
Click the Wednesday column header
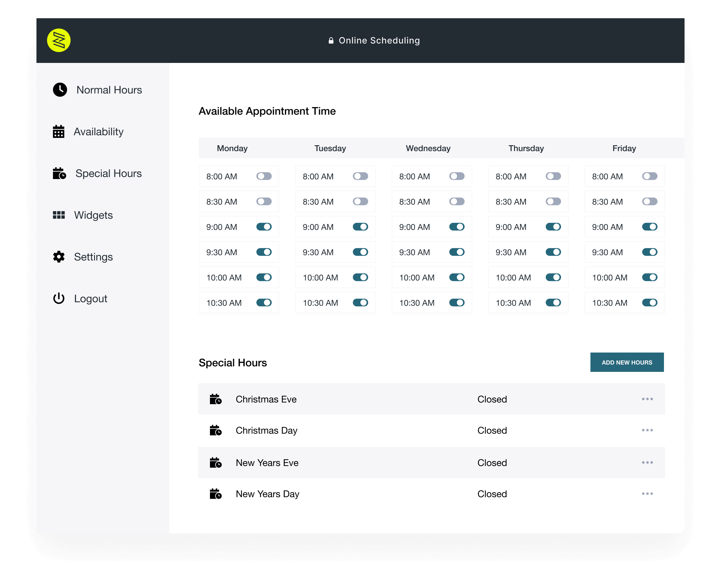428,148
